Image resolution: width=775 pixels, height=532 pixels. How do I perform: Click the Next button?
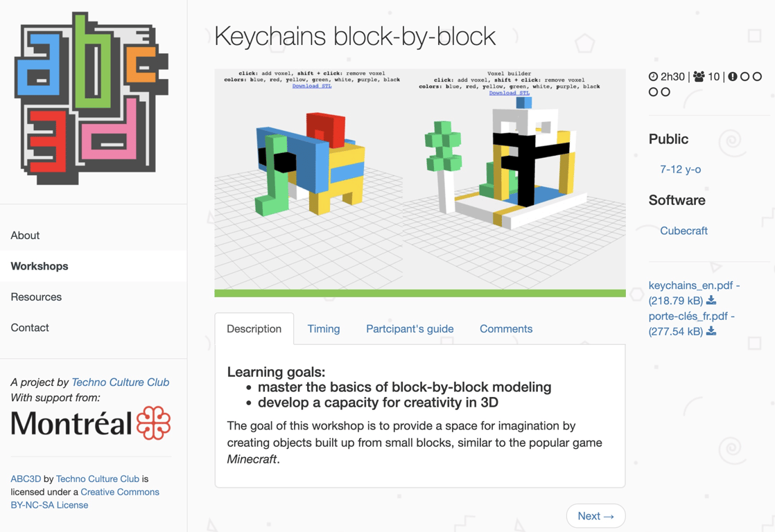[x=595, y=515]
